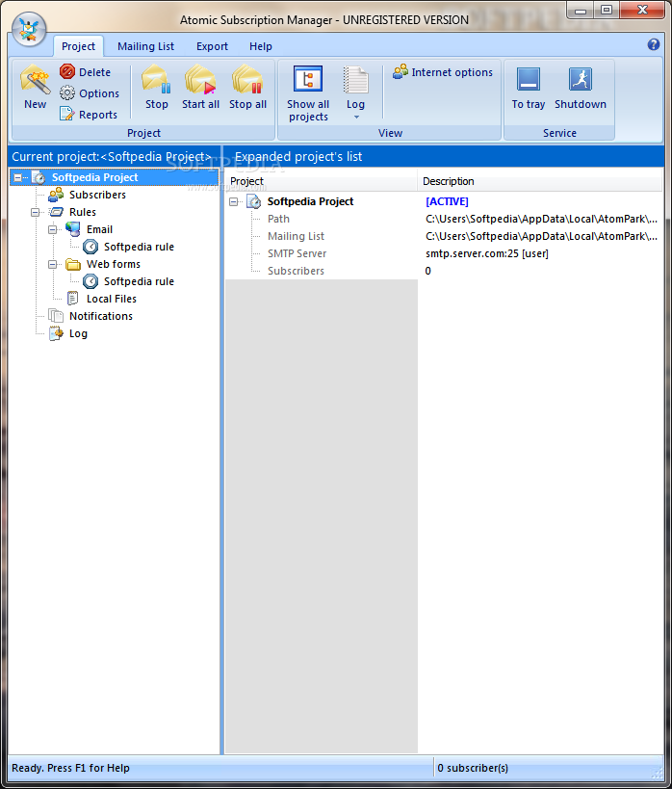The width and height of the screenshot is (672, 789).
Task: Click the Description column header
Action: point(540,181)
